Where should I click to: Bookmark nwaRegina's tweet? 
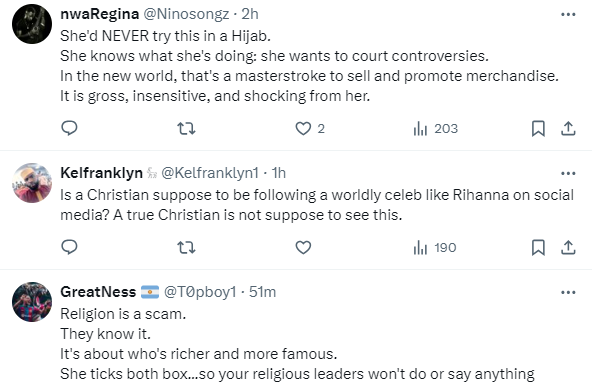pyautogui.click(x=538, y=129)
